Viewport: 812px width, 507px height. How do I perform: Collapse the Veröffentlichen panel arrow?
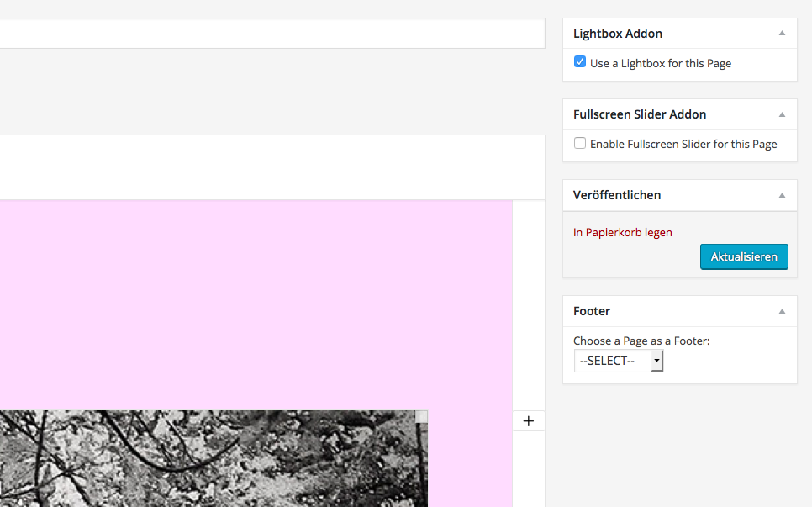tap(782, 195)
